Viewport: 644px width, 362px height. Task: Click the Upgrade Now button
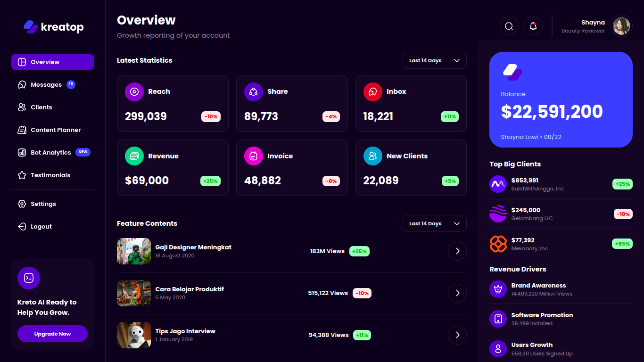[x=52, y=334]
